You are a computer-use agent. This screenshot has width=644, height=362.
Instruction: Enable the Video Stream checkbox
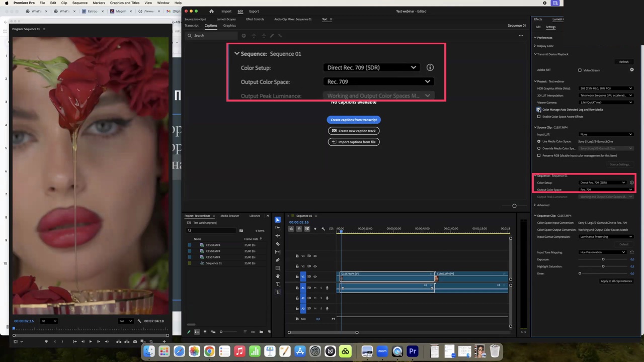[580, 70]
